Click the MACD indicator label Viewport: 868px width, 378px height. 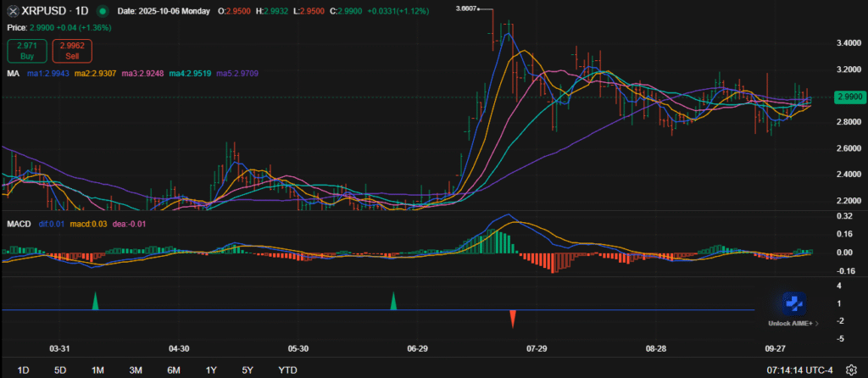(x=19, y=224)
